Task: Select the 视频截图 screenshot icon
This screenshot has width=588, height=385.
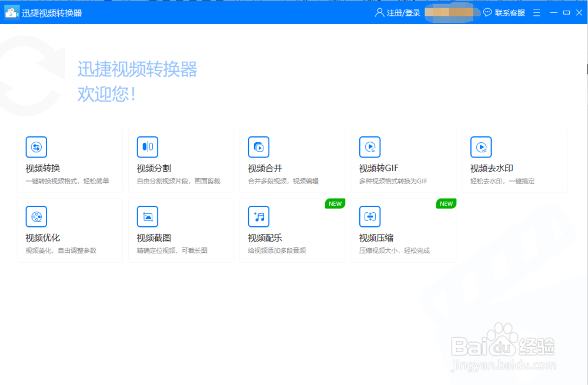Action: tap(148, 216)
